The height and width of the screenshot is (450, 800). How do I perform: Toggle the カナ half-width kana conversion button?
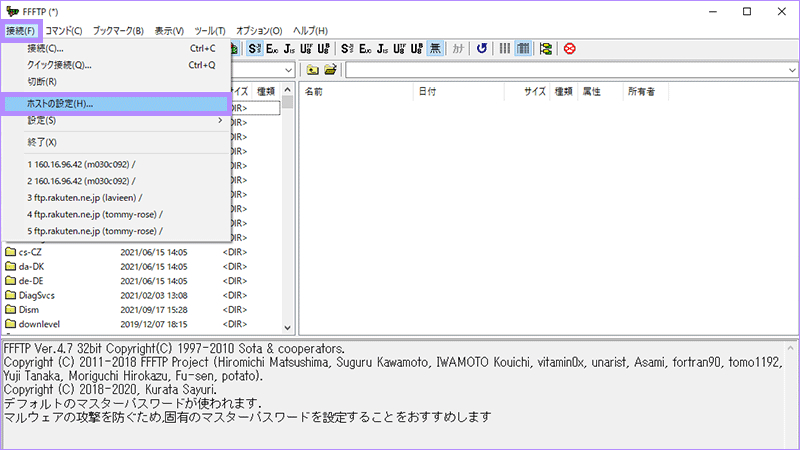458,48
